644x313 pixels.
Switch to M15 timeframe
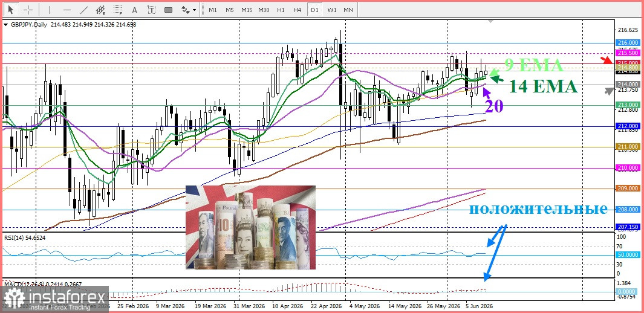coord(247,10)
